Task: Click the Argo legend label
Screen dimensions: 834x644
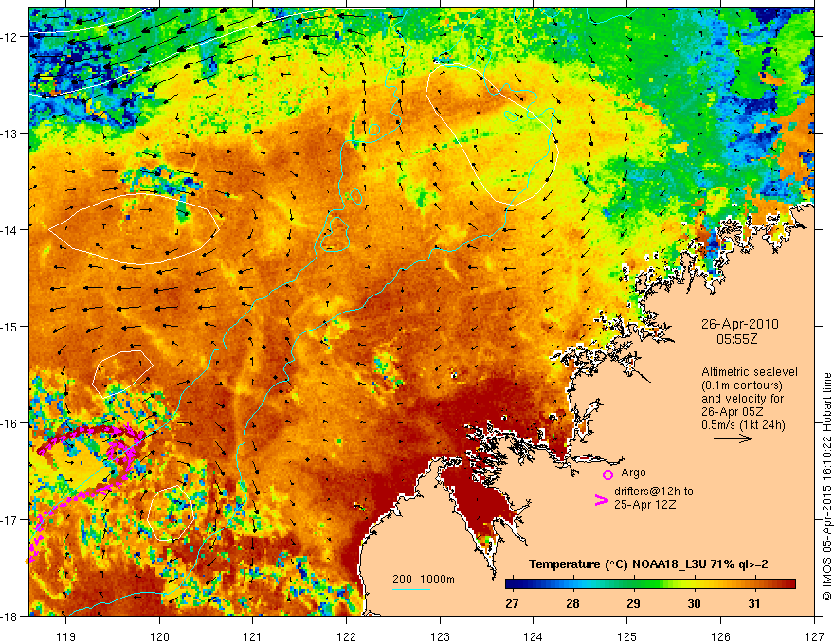Action: [633, 473]
